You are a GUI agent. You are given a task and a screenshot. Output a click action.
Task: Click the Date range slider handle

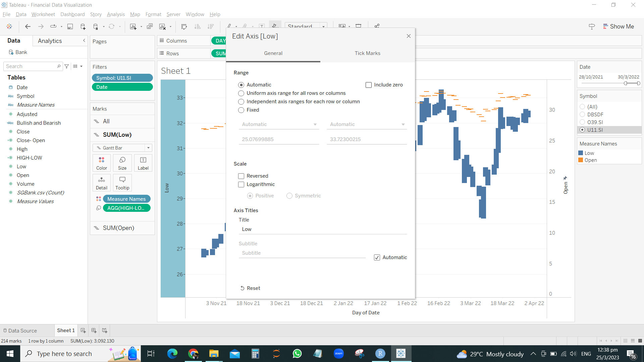[x=626, y=83]
